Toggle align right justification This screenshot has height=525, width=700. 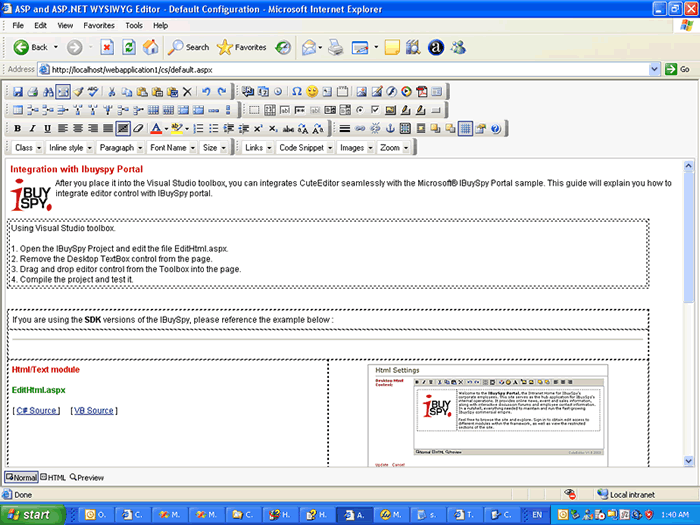pyautogui.click(x=93, y=129)
